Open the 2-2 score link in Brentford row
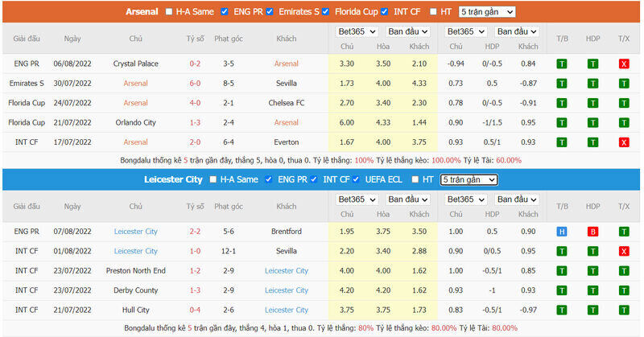644x337 pixels. [195, 232]
